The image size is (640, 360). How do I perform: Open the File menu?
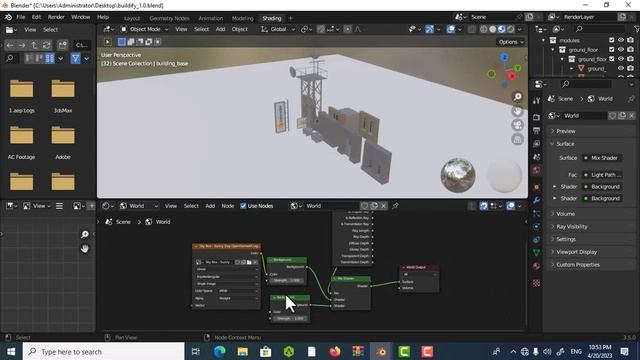[20, 17]
